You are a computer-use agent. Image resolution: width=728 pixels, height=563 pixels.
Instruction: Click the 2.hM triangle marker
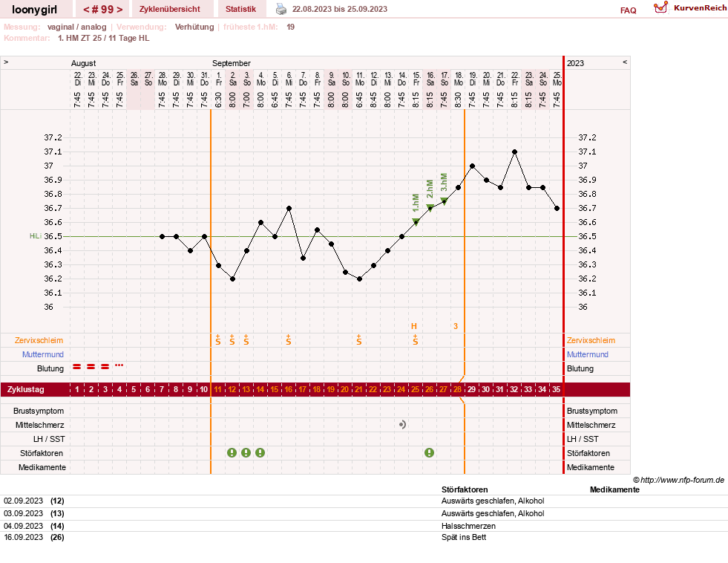click(x=430, y=208)
